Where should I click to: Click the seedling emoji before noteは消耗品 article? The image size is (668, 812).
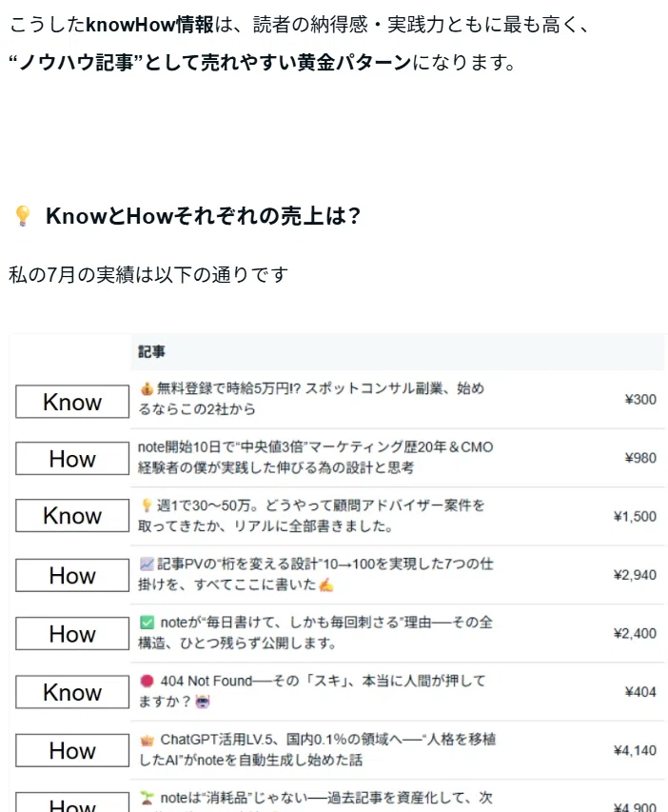[147, 798]
